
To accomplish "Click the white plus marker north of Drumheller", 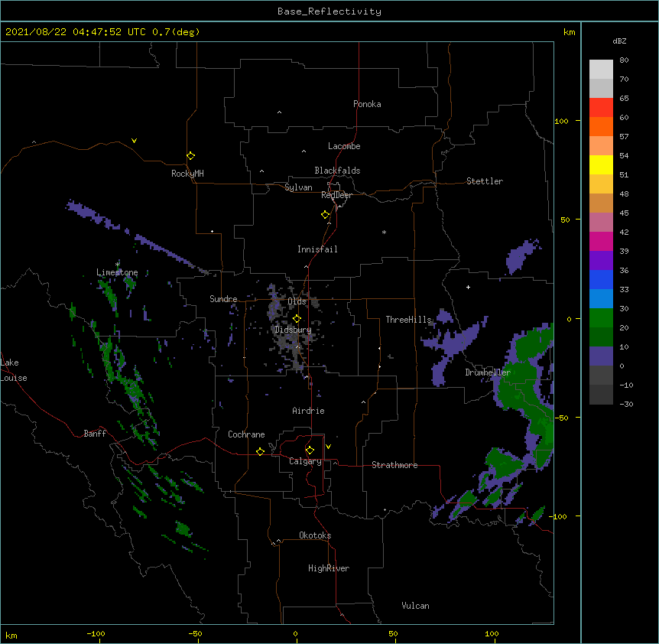I will coord(468,287).
